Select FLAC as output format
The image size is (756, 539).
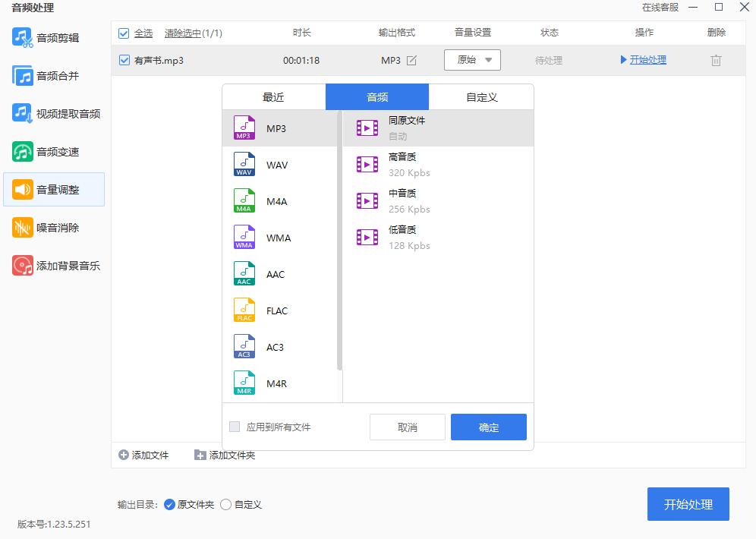click(276, 310)
